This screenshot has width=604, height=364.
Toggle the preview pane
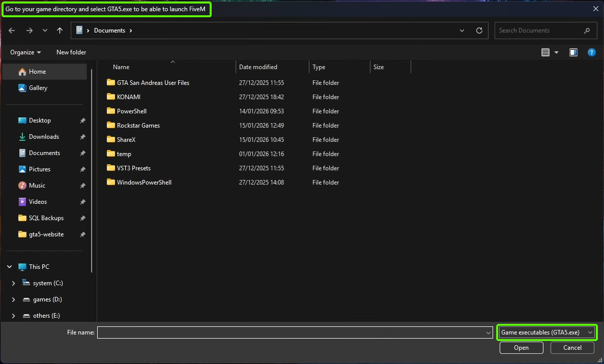tap(573, 52)
